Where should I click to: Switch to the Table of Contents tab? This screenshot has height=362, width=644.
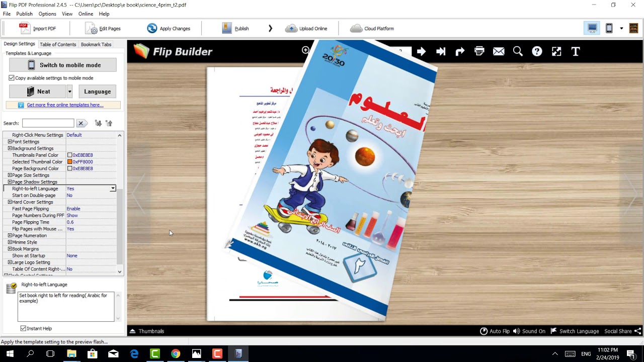58,44
